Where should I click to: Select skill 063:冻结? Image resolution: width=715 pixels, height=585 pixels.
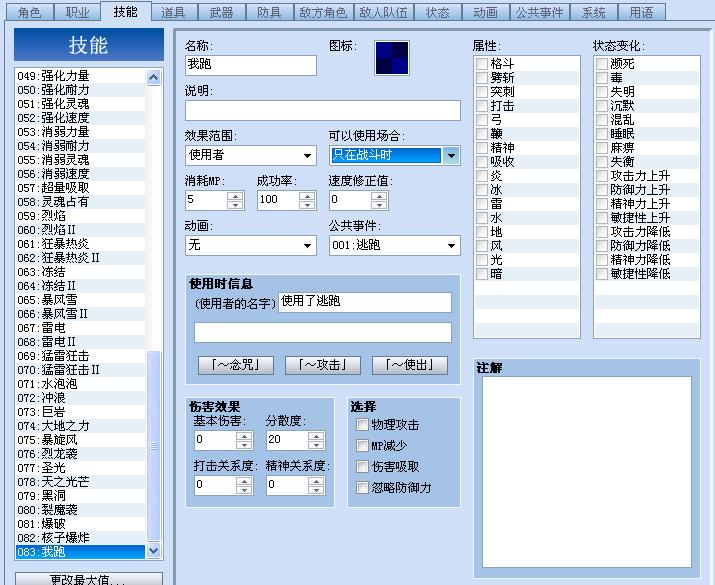coord(80,272)
